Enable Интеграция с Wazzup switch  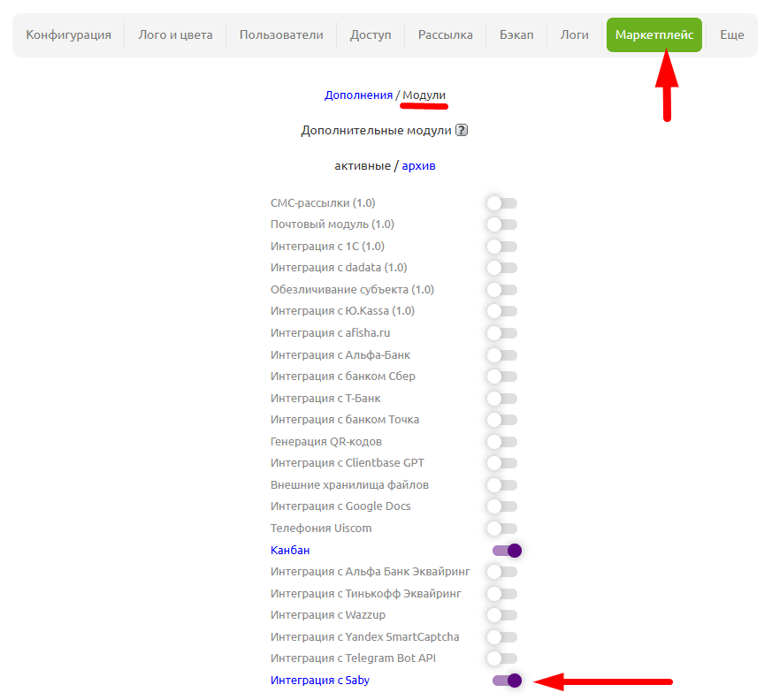point(501,615)
